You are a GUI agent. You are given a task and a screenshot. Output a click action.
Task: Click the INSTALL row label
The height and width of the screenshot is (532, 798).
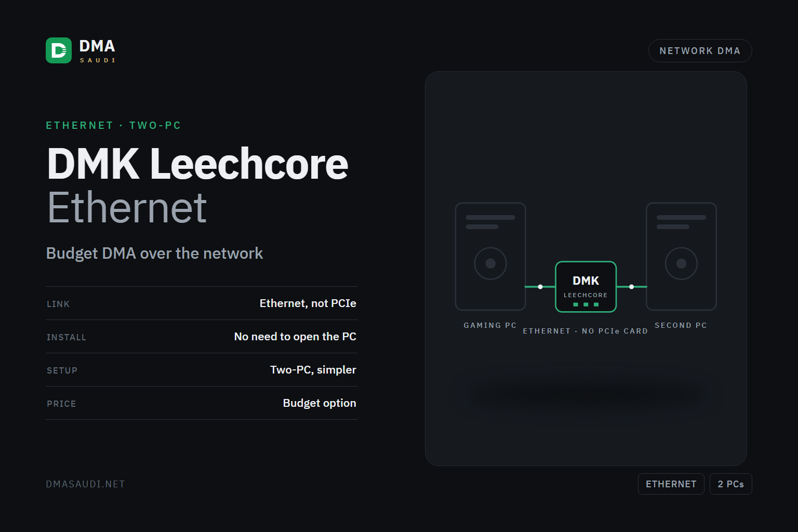(66, 337)
